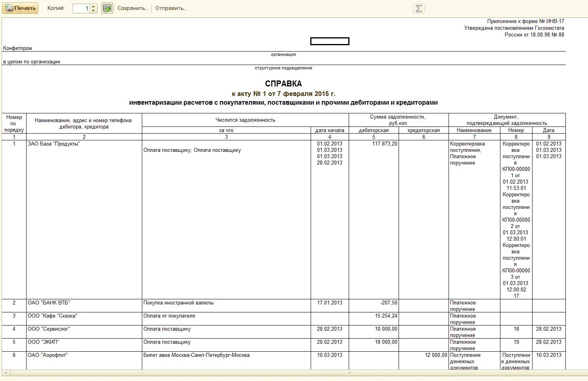Select cell ОАО "БАНК ВТБ"
The width and height of the screenshot is (588, 381).
click(x=84, y=306)
